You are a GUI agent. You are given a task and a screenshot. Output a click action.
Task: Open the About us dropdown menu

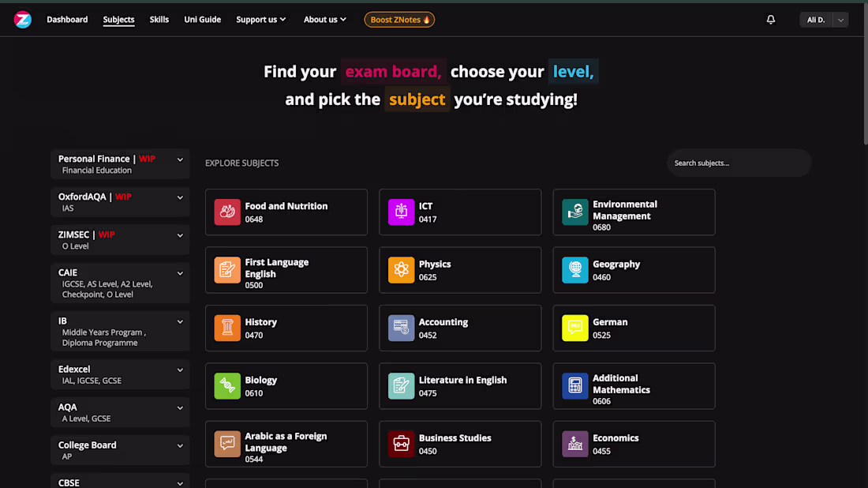(x=325, y=20)
